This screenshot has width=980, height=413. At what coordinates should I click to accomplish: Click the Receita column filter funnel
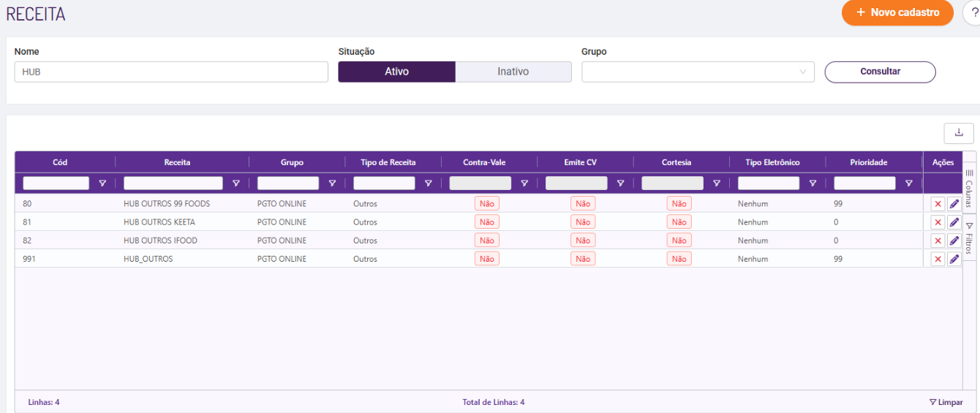coord(235,183)
